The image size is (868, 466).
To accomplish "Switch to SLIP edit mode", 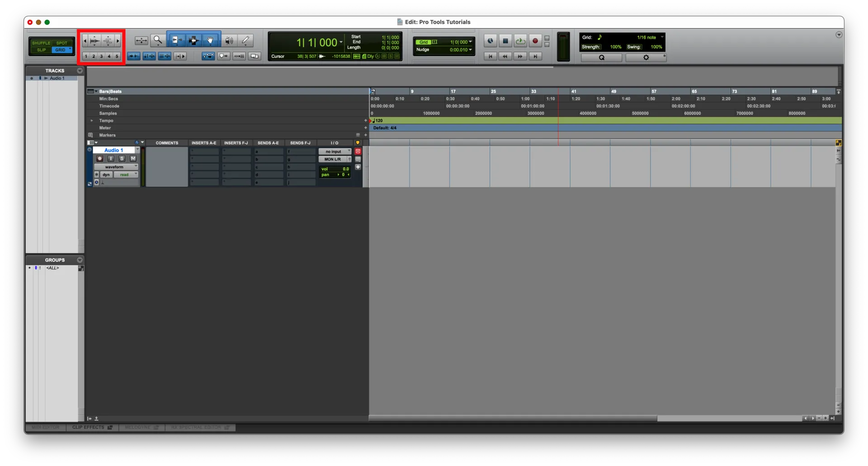I will 41,50.
